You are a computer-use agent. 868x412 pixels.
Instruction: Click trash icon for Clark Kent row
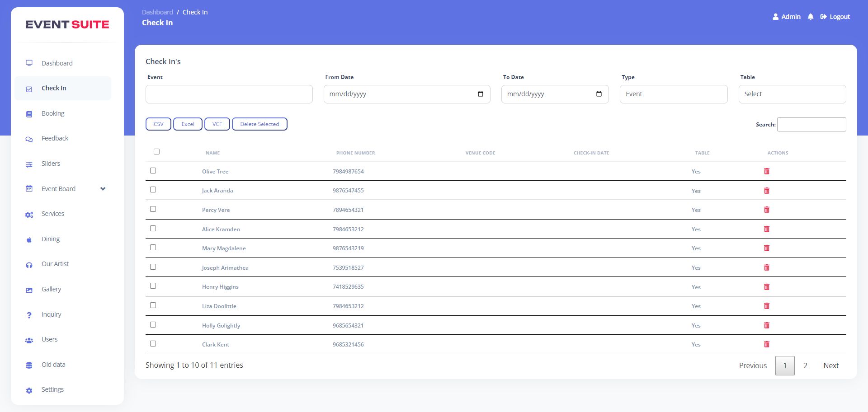(766, 344)
